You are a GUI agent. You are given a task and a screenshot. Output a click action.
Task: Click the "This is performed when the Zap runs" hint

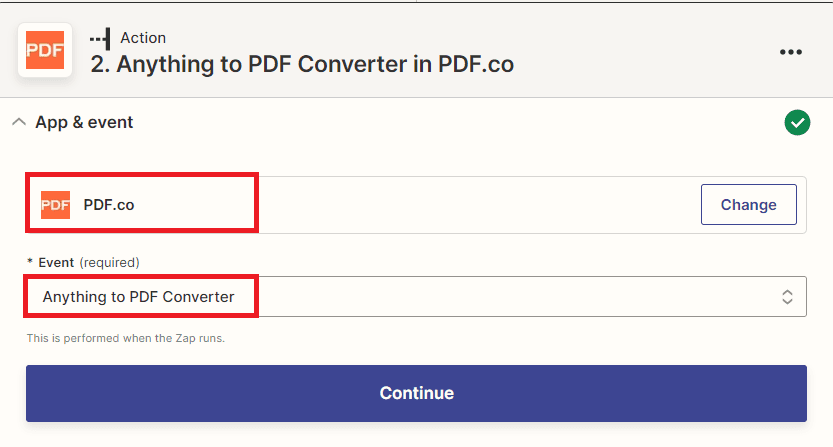tap(126, 338)
